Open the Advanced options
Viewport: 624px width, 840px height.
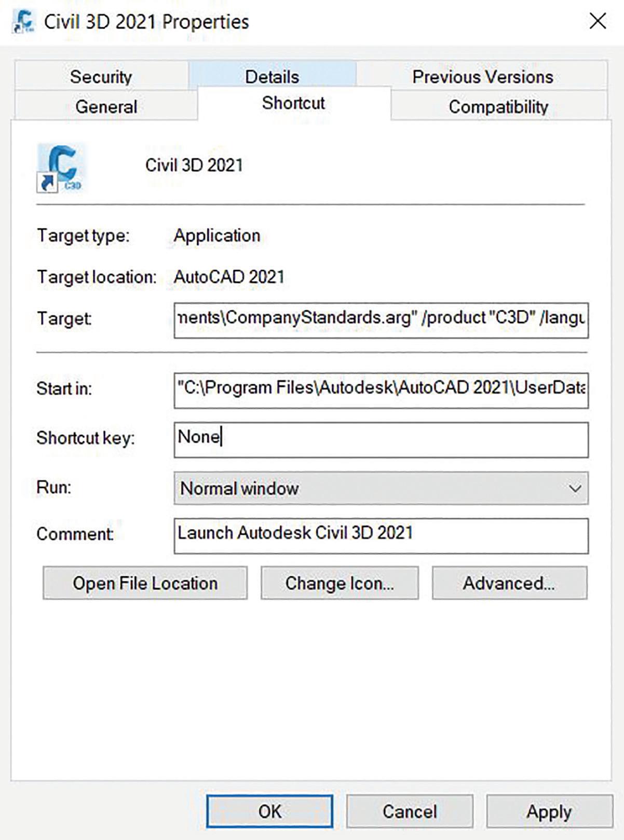(x=509, y=583)
